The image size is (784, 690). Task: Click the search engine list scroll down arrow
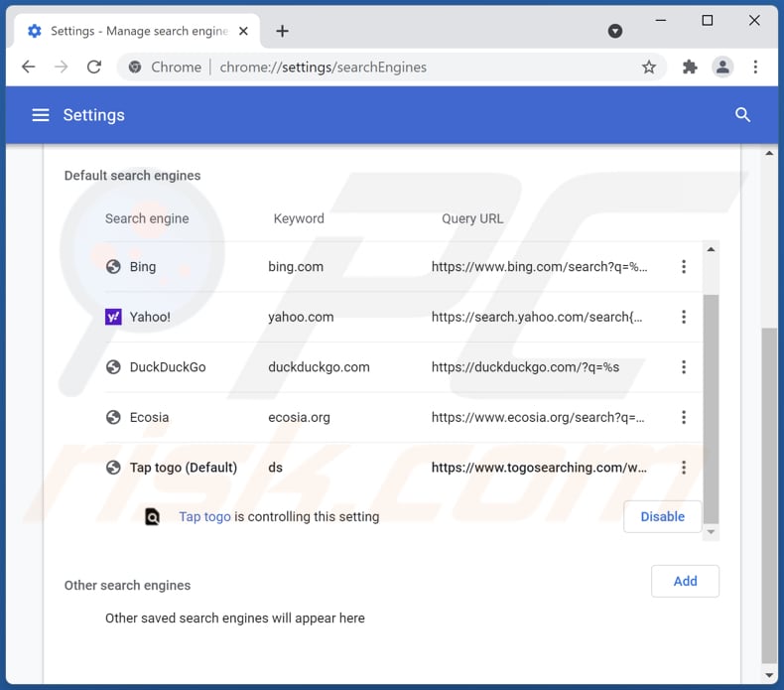(711, 532)
